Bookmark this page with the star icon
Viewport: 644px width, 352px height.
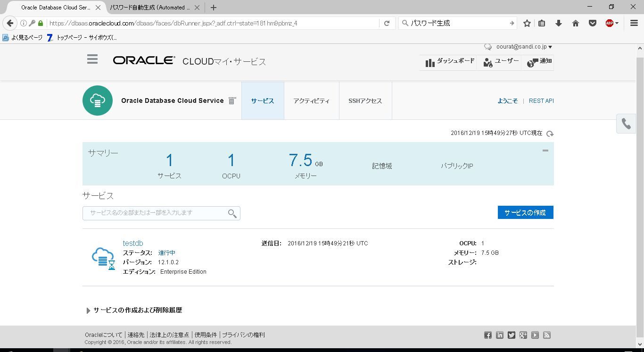pyautogui.click(x=527, y=23)
